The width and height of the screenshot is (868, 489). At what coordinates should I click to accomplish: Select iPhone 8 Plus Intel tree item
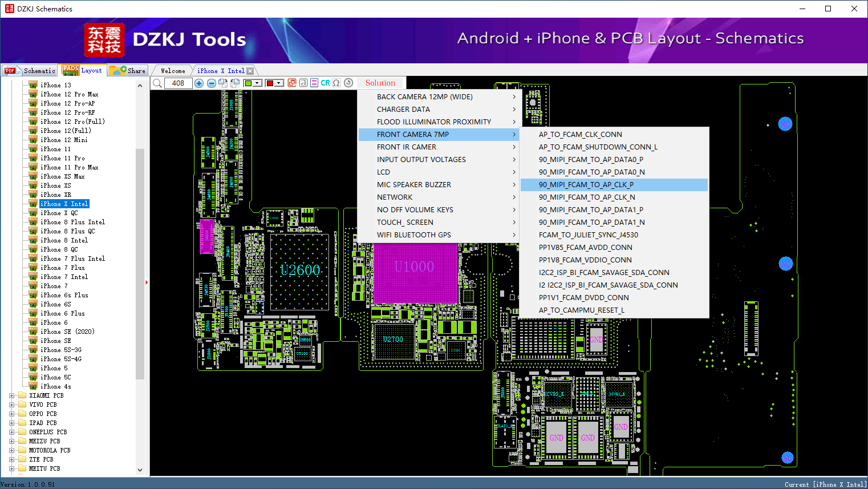click(x=72, y=222)
